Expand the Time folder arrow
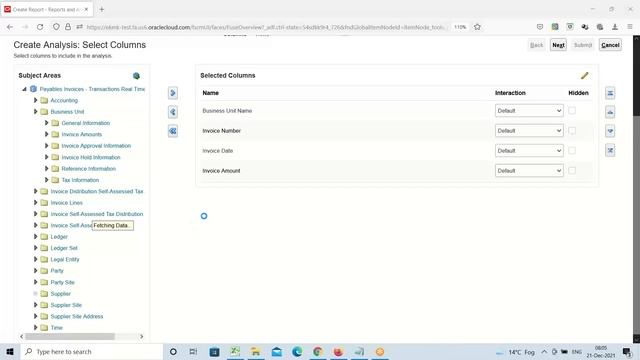This screenshot has width=640, height=360. coord(36,327)
